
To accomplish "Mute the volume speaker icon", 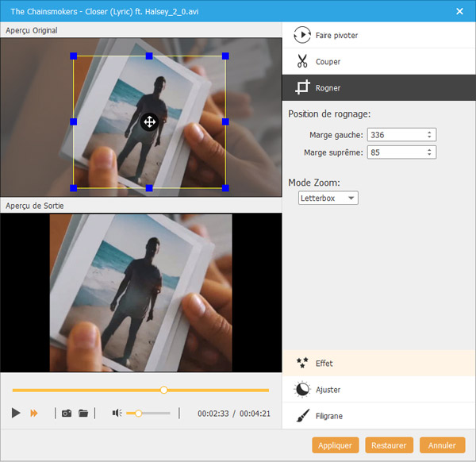I will click(x=117, y=413).
